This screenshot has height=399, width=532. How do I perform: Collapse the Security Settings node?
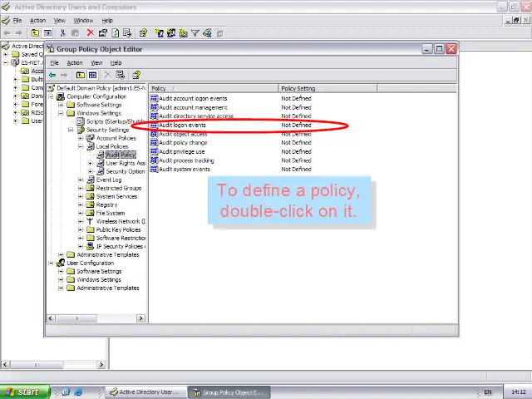71,130
